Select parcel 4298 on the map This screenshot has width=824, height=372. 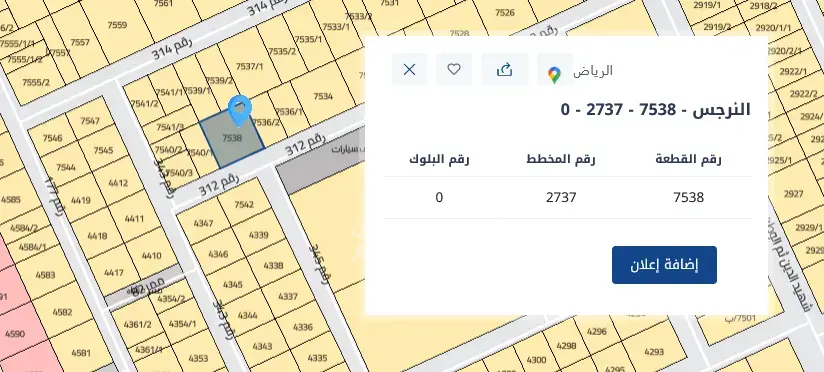pyautogui.click(x=566, y=346)
